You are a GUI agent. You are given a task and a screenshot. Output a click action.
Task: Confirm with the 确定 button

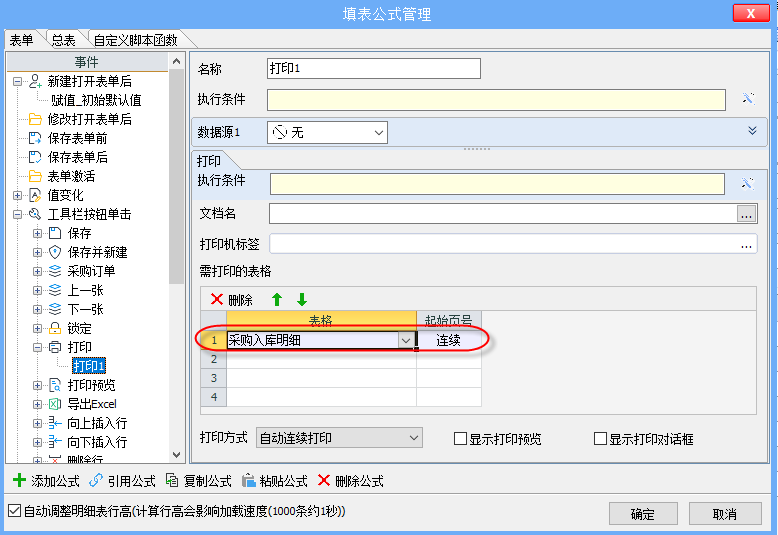click(643, 514)
